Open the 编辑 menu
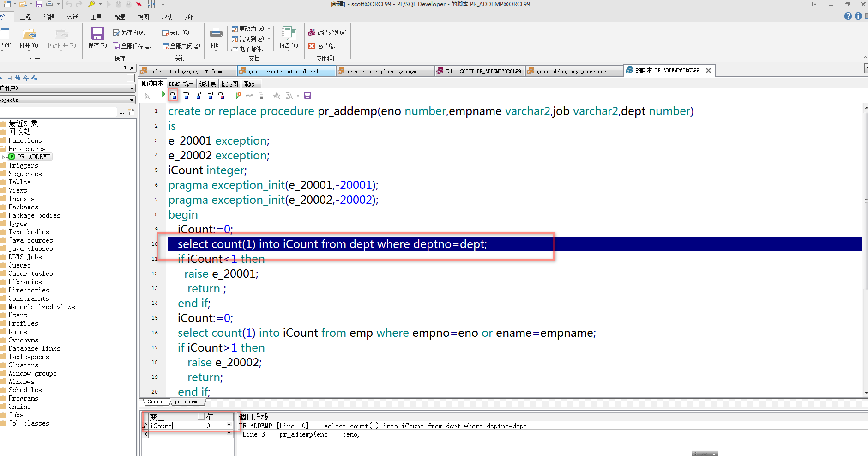Viewport: 868px width, 456px height. [x=49, y=17]
